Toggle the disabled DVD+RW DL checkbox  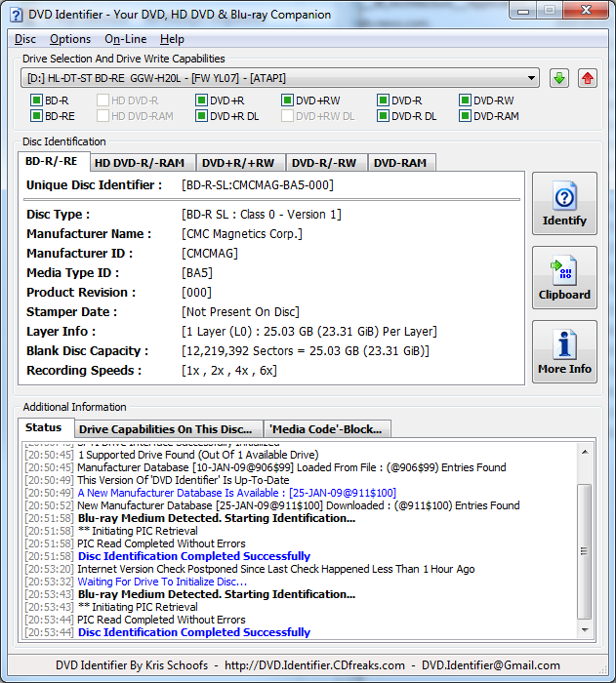click(287, 116)
